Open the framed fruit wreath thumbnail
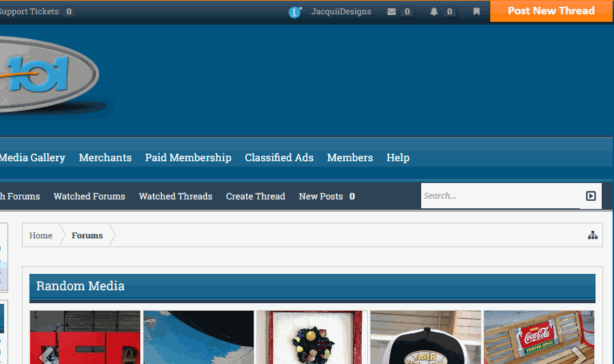Screen dimensions: 614x364 point(312,337)
